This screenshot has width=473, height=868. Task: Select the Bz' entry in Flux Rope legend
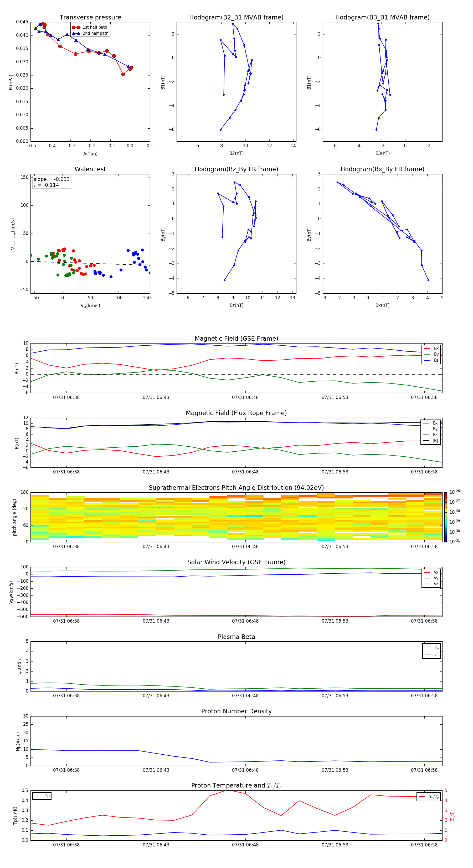pos(431,435)
